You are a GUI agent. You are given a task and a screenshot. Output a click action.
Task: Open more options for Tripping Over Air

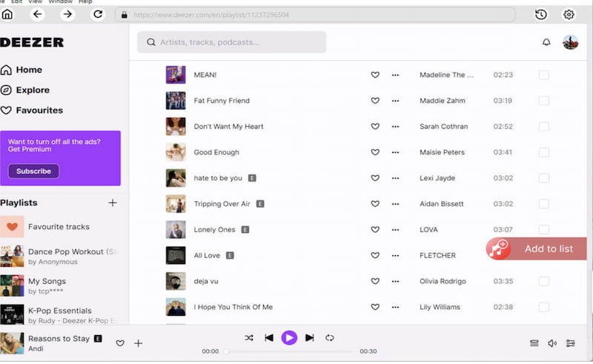[x=395, y=204]
